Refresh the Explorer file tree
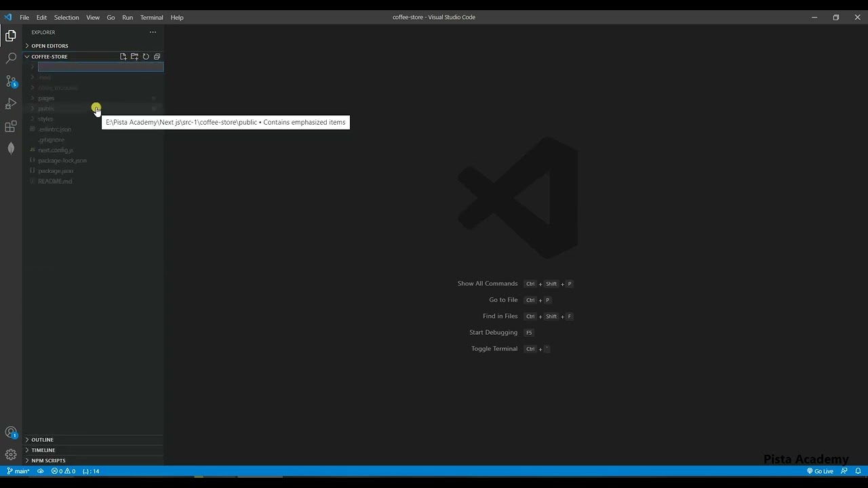This screenshot has height=488, width=868. (146, 57)
